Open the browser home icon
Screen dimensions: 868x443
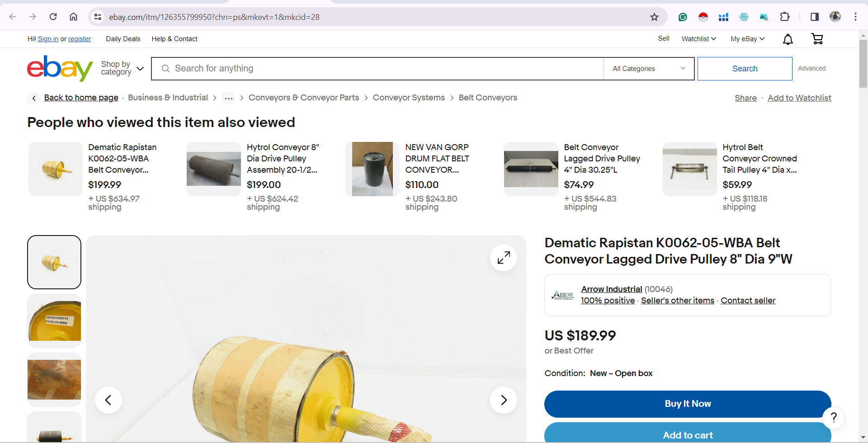73,17
